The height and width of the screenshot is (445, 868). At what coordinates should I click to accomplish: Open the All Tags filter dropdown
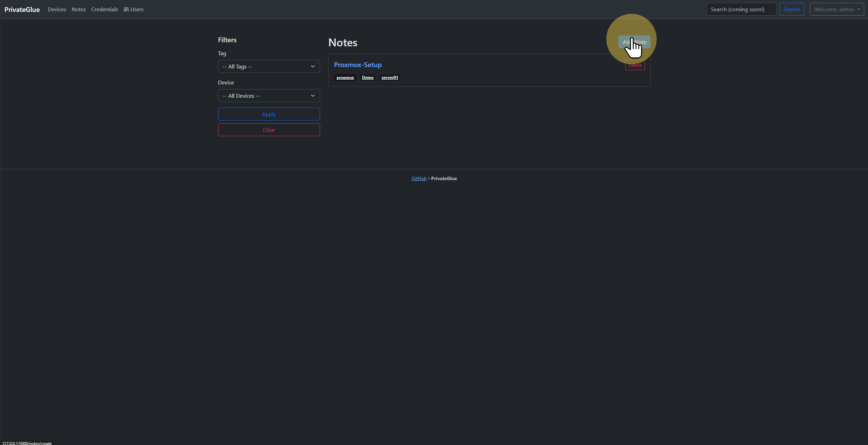[x=269, y=66]
